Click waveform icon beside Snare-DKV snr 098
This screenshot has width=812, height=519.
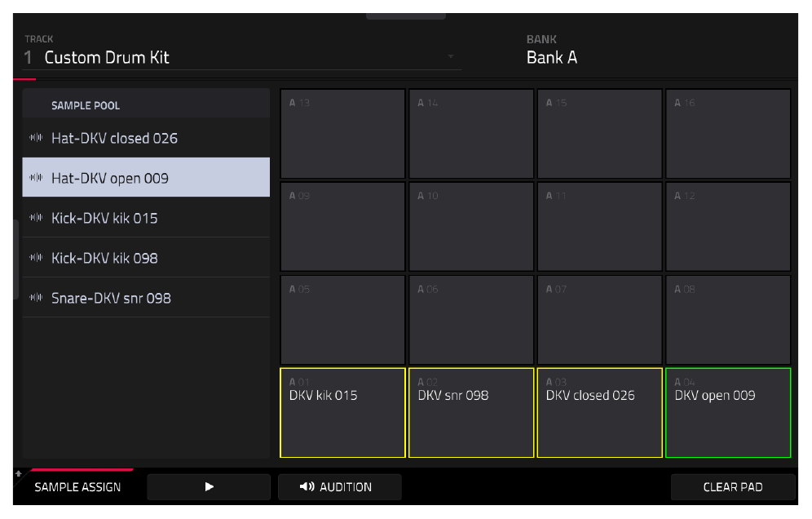(x=36, y=297)
